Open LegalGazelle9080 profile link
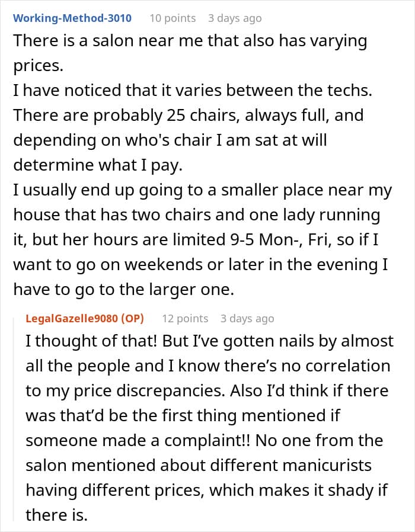The width and height of the screenshot is (415, 532). point(72,318)
